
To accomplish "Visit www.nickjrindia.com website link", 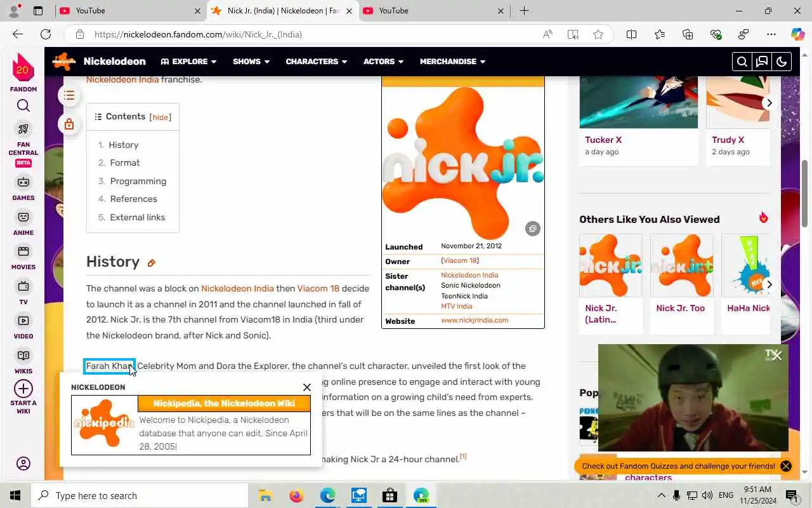I will (475, 320).
